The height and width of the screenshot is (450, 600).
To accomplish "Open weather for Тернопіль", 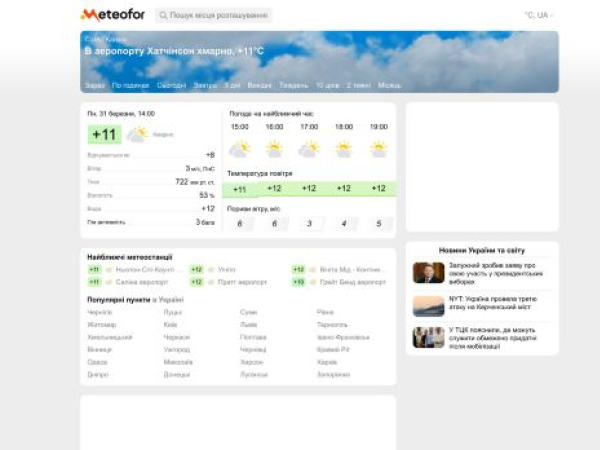I will point(332,325).
